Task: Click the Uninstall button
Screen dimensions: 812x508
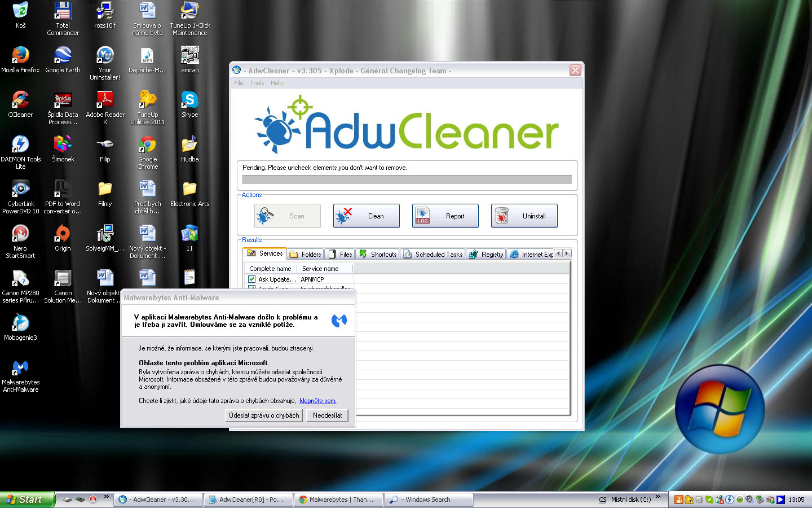Action: click(x=524, y=216)
